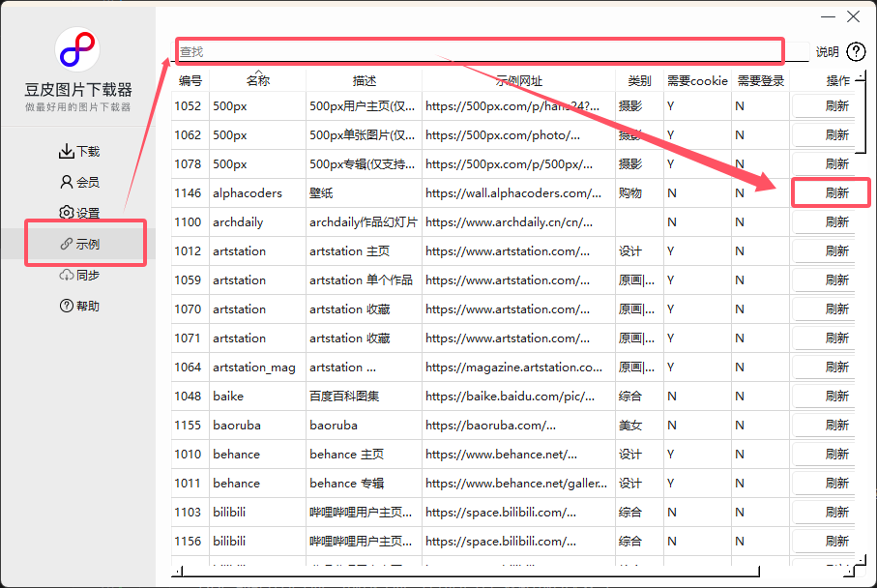Refresh the alphacoders row 1146

(824, 193)
